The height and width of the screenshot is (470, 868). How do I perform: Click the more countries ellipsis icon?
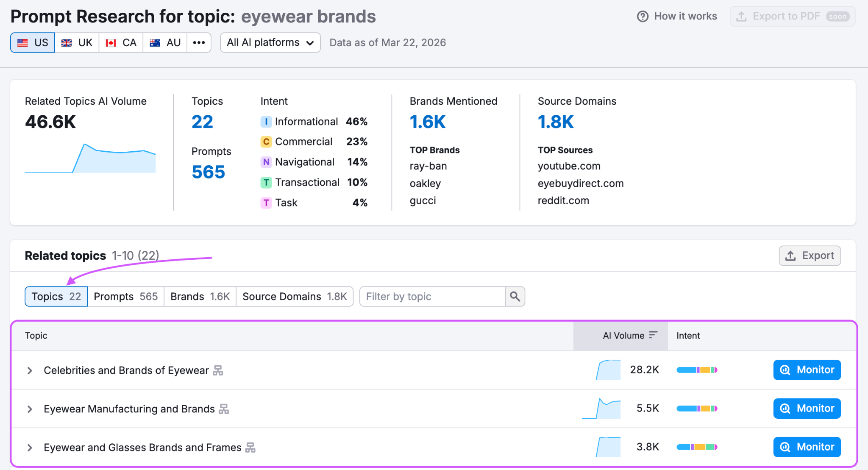tap(199, 42)
